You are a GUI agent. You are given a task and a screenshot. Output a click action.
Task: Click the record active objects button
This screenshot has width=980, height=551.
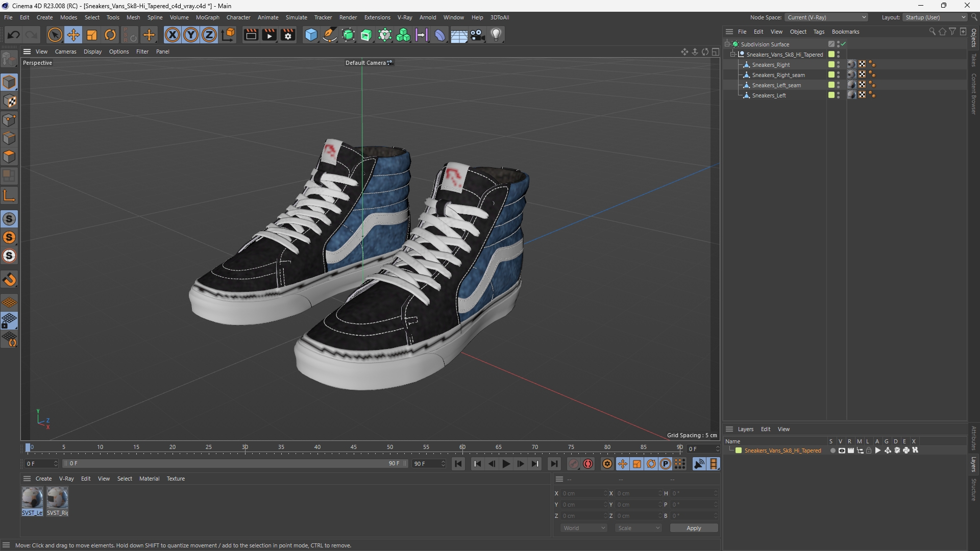pos(574,464)
